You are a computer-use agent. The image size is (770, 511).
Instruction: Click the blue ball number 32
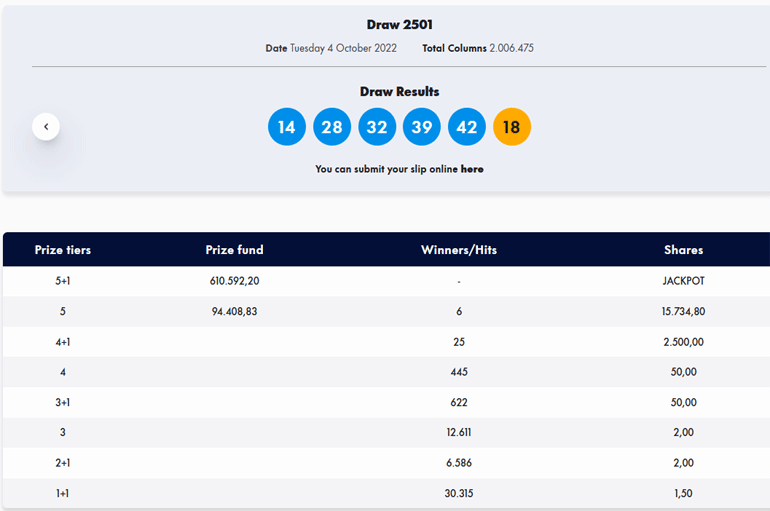377,127
